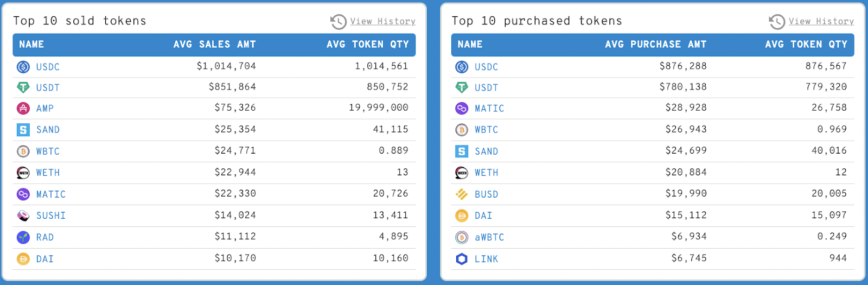Click AVG TOKEN QTY header in purchased table

806,45
